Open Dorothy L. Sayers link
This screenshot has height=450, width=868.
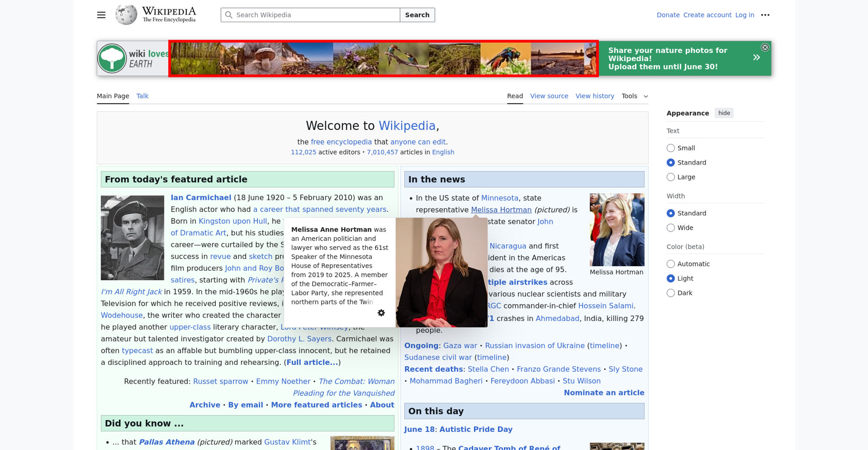[x=299, y=339]
